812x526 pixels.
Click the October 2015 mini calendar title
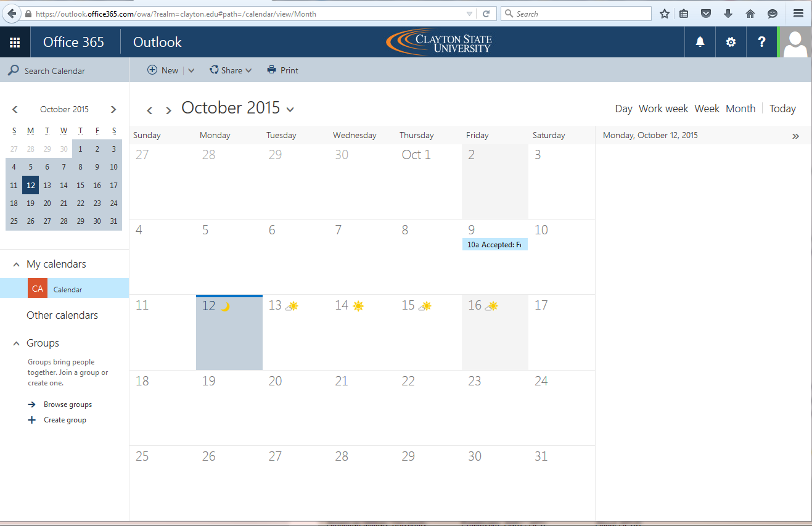click(x=64, y=109)
